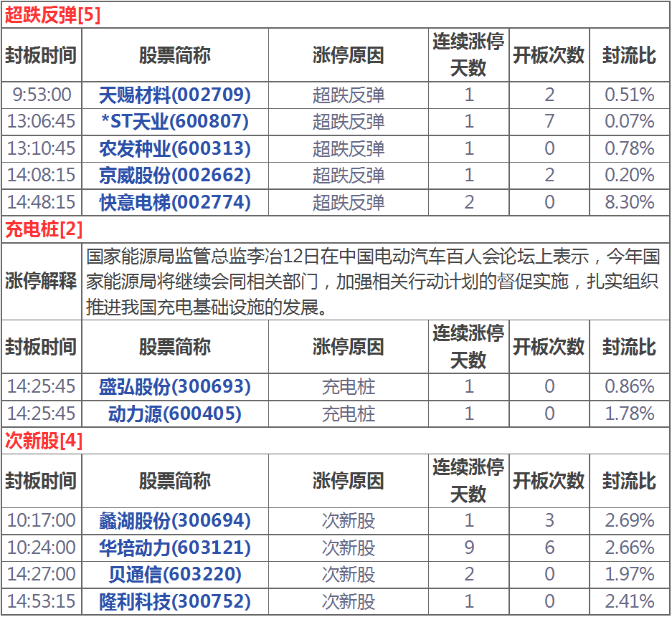This screenshot has height=617, width=672.
Task: Click 农发种业(600313) stock name
Action: point(175,148)
